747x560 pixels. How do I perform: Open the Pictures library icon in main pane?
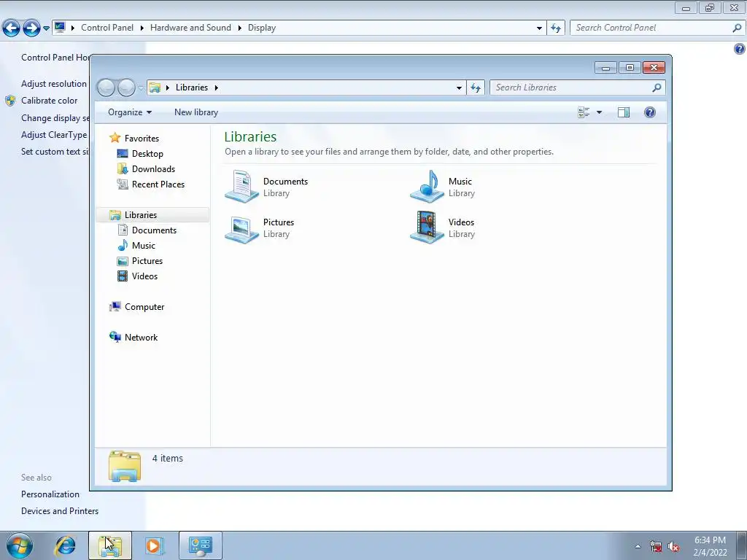[x=241, y=228]
